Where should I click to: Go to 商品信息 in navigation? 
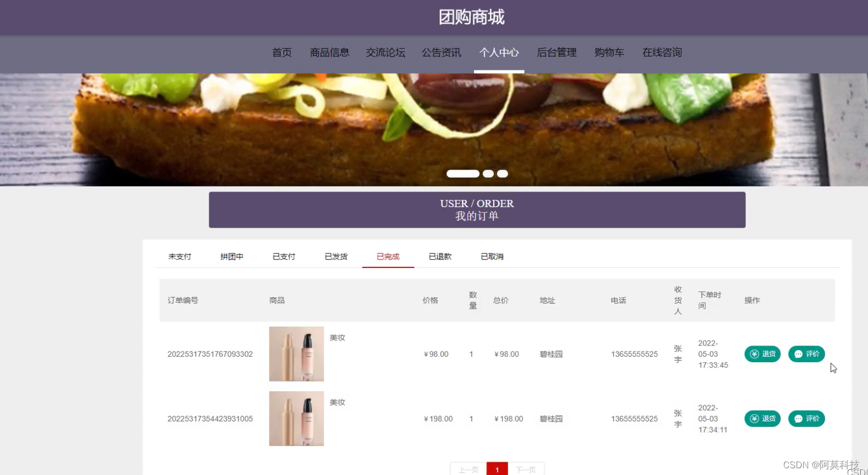[x=330, y=52]
